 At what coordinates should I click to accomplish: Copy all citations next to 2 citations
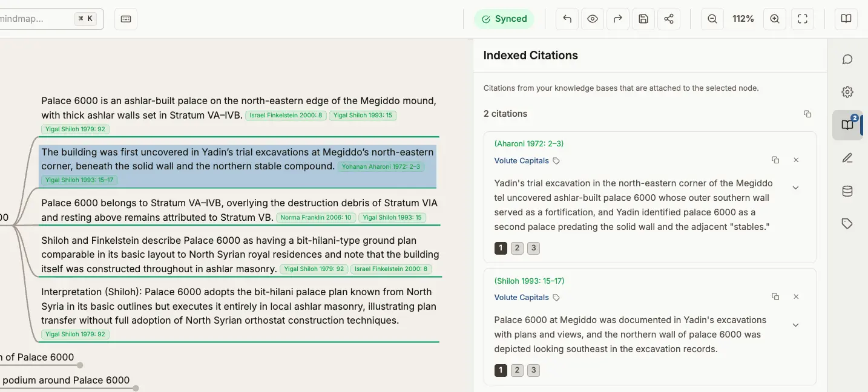click(807, 114)
